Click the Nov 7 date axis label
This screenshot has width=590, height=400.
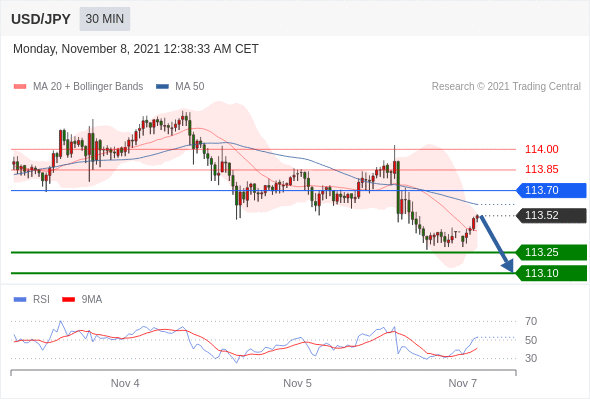(462, 383)
